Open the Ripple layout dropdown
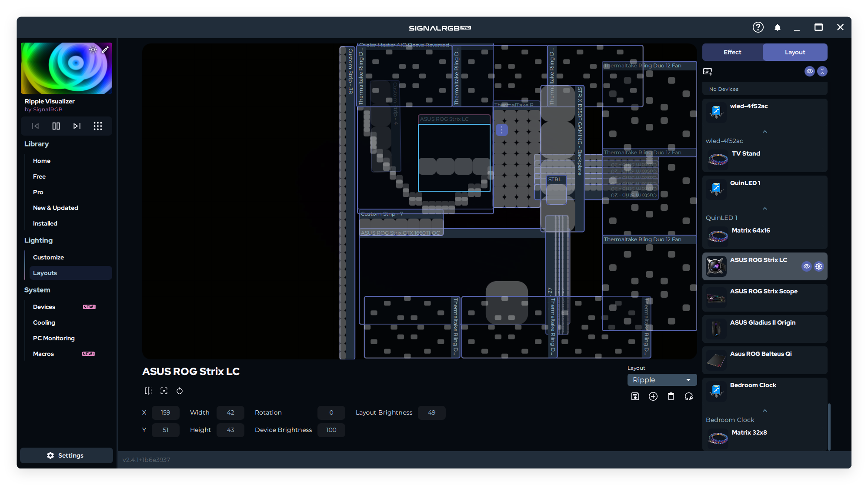This screenshot has height=485, width=868. coord(662,380)
